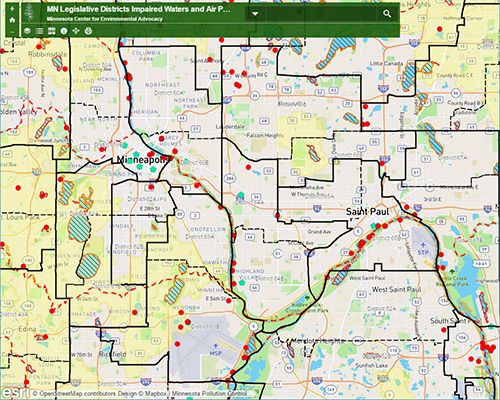
Task: Expand the search source dropdown arrow
Action: (x=255, y=14)
